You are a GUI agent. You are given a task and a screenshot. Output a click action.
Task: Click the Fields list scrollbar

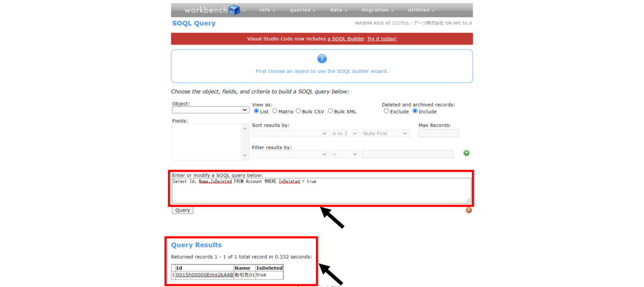pos(246,142)
